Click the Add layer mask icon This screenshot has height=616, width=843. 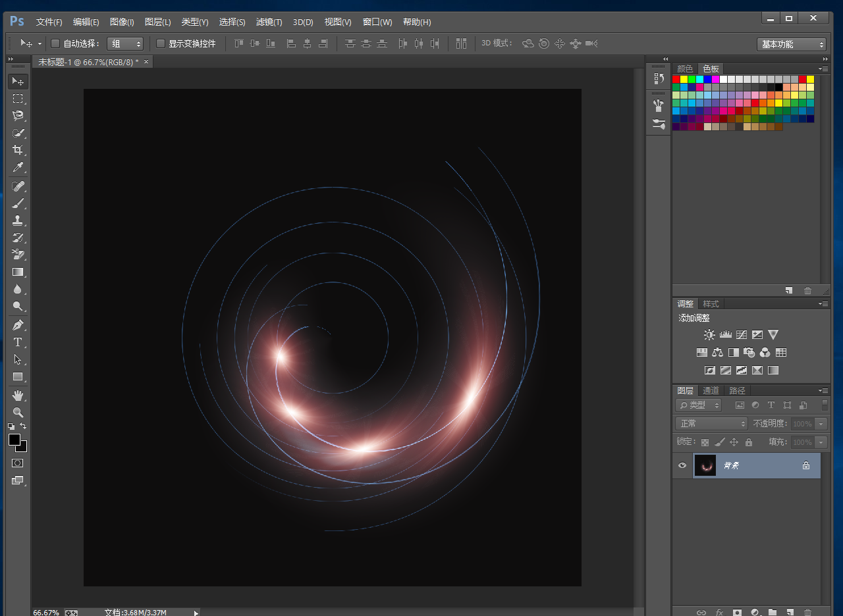coord(737,612)
